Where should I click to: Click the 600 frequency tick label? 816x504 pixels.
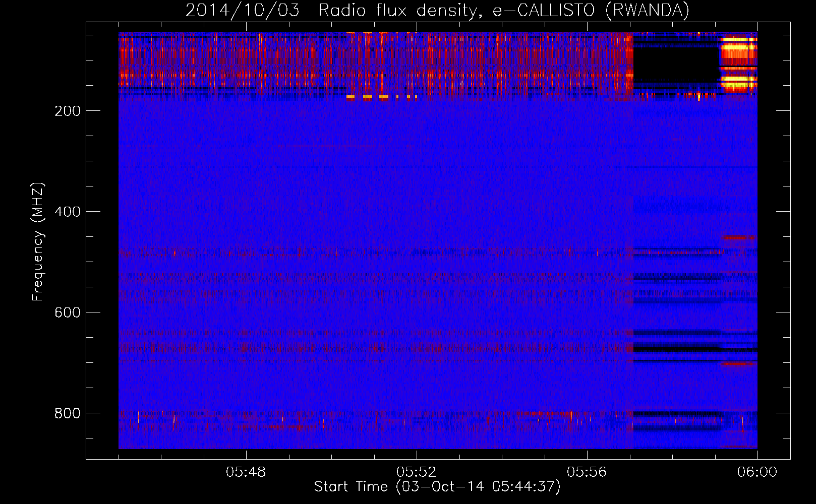point(68,312)
